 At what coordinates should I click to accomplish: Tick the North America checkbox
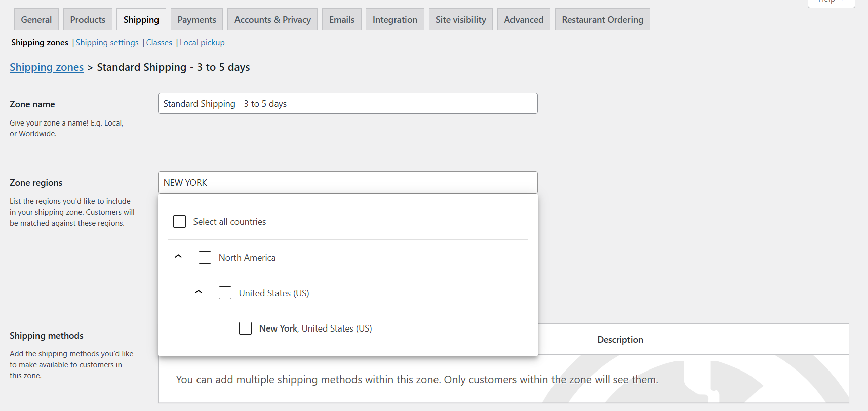tap(205, 258)
